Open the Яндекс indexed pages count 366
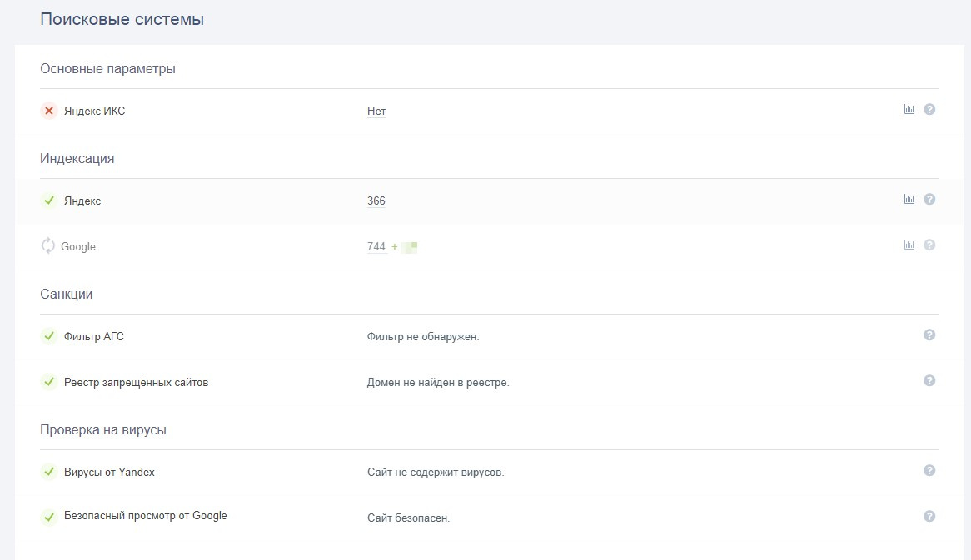Viewport: 971px width, 560px height. 376,201
